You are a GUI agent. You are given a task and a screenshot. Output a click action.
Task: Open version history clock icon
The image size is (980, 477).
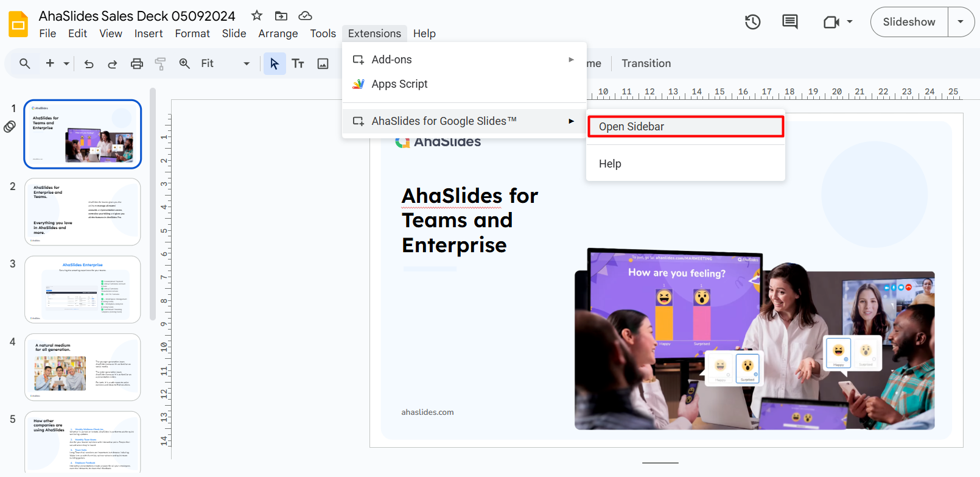tap(753, 22)
